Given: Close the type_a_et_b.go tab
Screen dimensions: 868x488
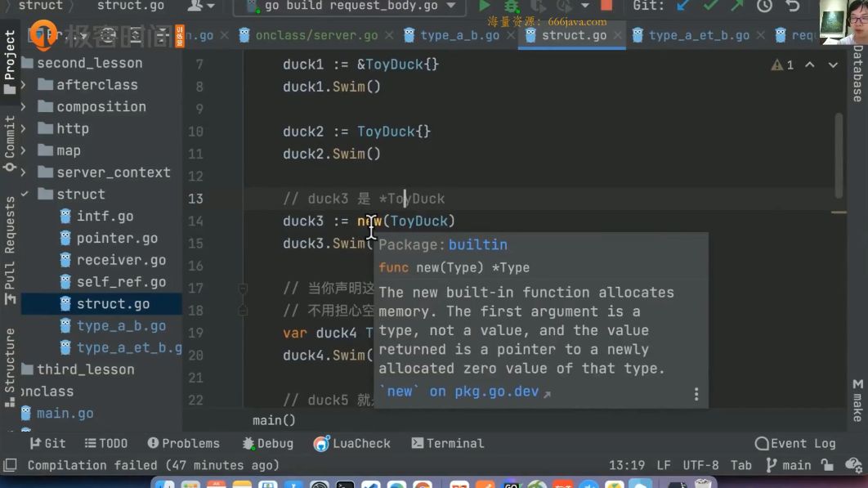Looking at the screenshot, I should click(761, 35).
